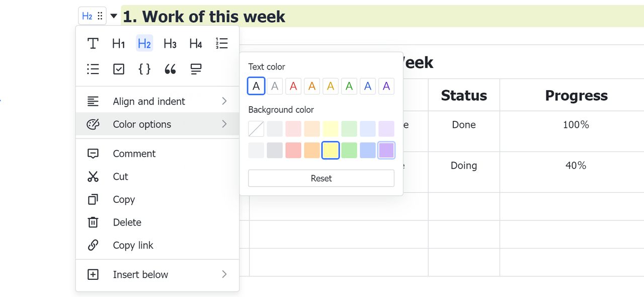The image size is (644, 297).
Task: Collapse the heading with the triangle arrow
Action: coord(114,16)
